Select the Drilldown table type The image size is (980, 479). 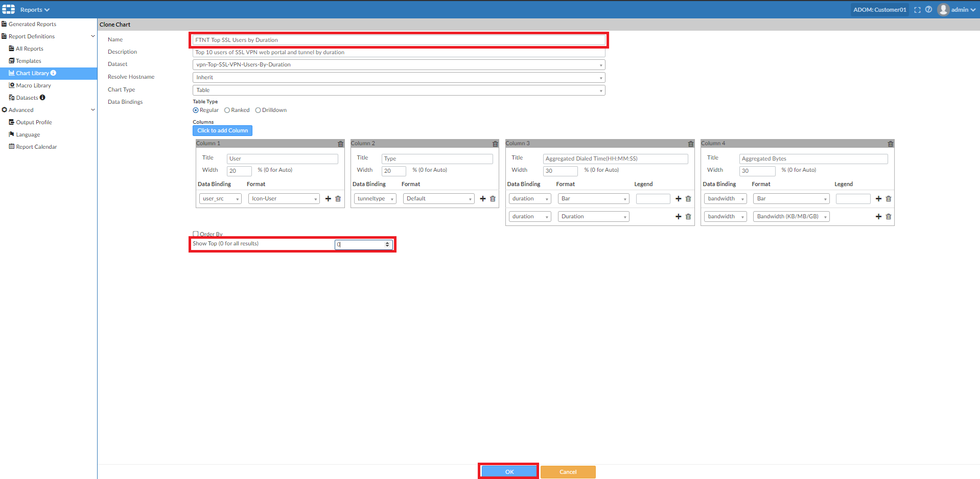[258, 110]
